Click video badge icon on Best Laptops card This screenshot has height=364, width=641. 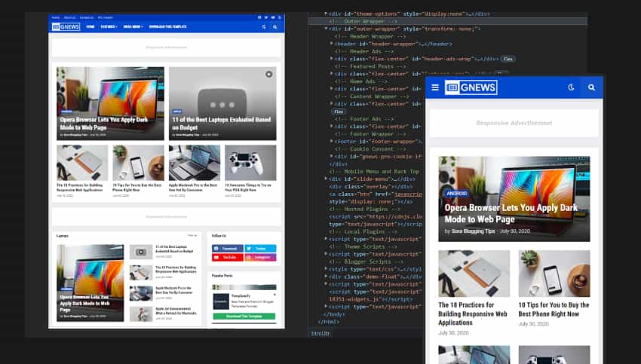point(268,75)
